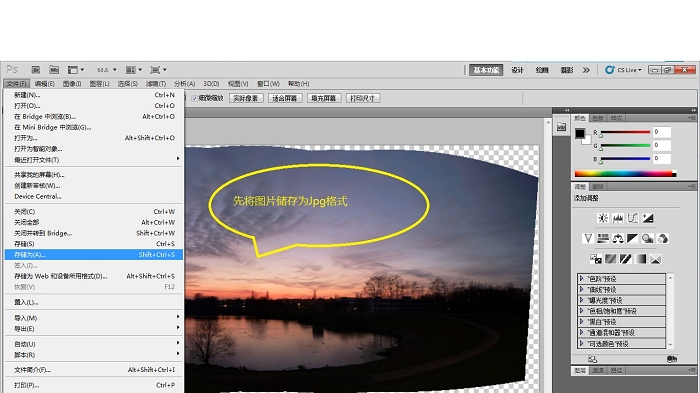Add a Threshold adjustment layer
Viewport: 700px width, 393px height.
[625, 259]
